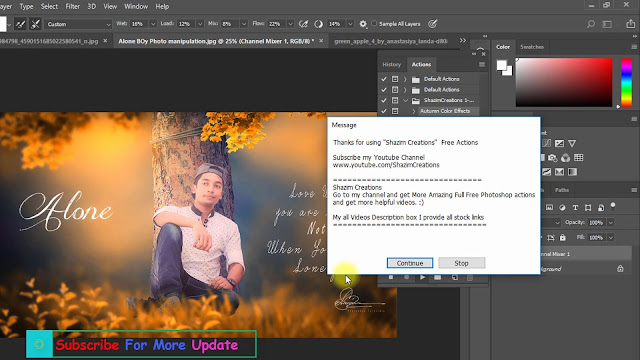Add a Photo Filter adjustment layer
This screenshot has width=640, height=360.
coord(553,158)
